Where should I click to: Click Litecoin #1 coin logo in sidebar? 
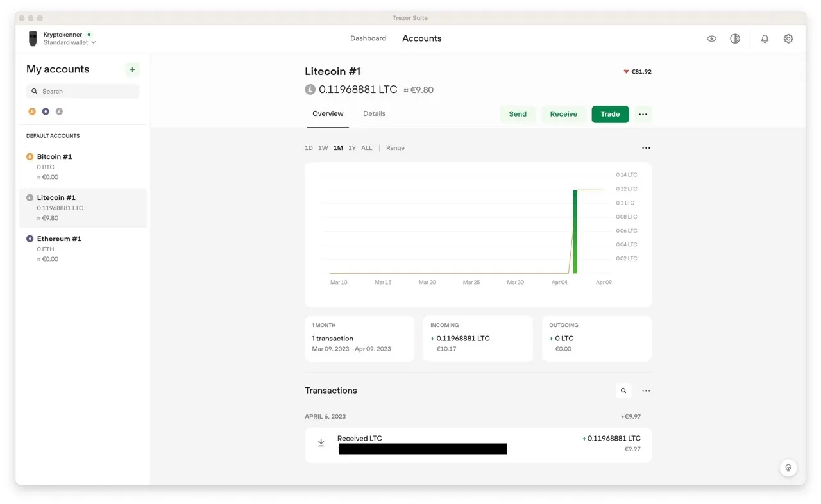(30, 197)
